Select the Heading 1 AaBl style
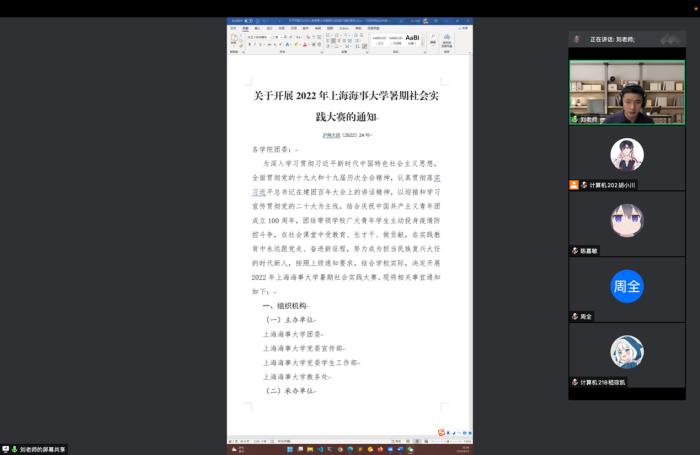The height and width of the screenshot is (455, 700). (412, 39)
